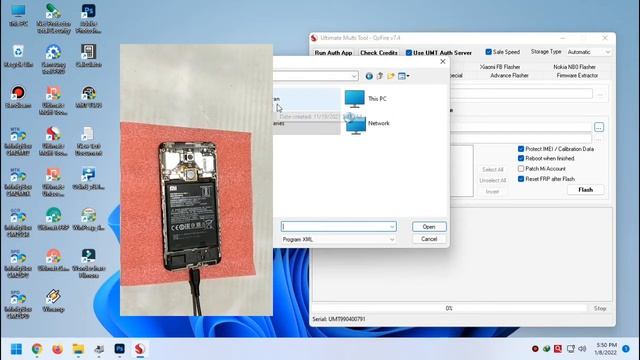This screenshot has width=640, height=360.
Task: Open the Recycle Bin desktop icon
Action: (x=18, y=56)
